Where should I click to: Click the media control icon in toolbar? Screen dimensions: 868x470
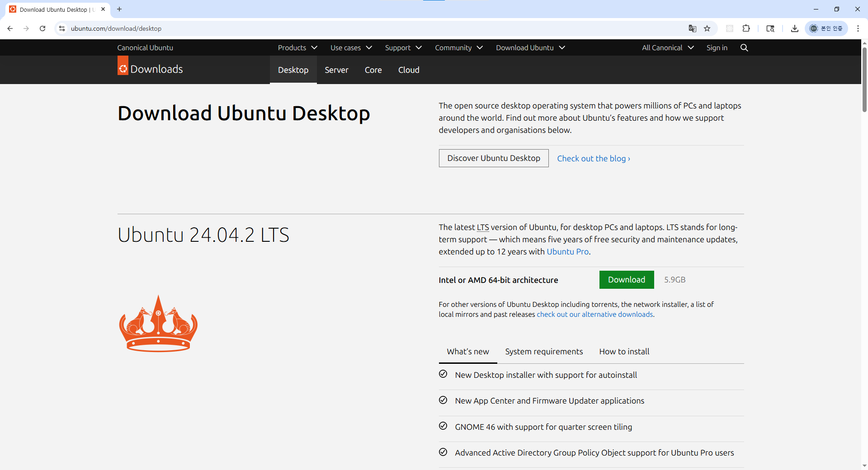[x=770, y=28]
